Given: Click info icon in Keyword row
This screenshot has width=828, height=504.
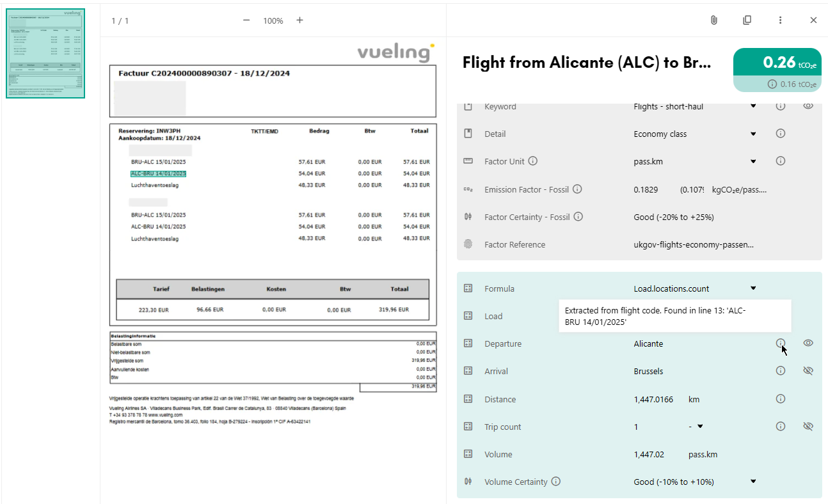Looking at the screenshot, I should pyautogui.click(x=780, y=106).
